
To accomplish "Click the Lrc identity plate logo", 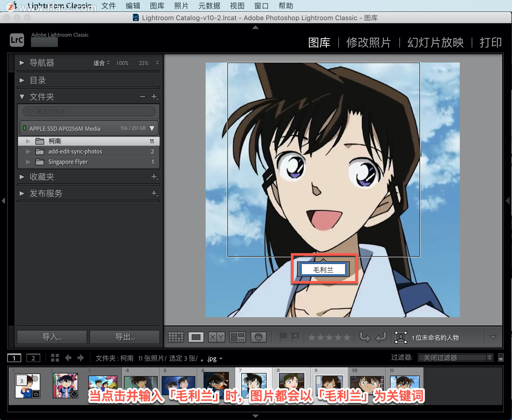I will point(17,40).
